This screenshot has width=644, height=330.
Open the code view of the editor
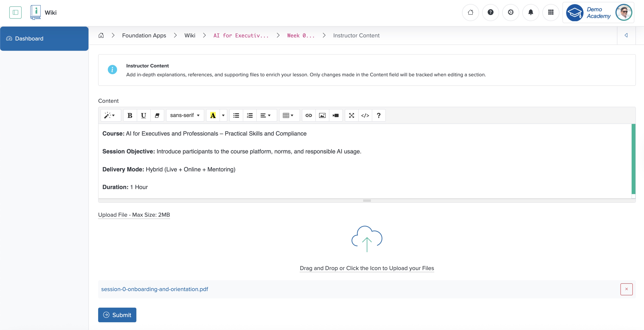[365, 115]
